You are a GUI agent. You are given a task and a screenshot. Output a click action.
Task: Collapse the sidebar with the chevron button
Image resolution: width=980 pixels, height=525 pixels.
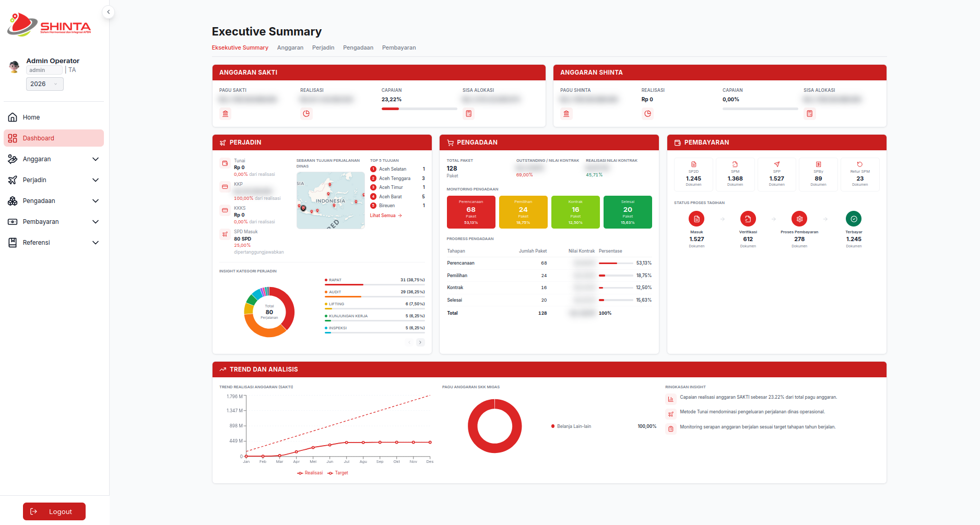(x=108, y=12)
